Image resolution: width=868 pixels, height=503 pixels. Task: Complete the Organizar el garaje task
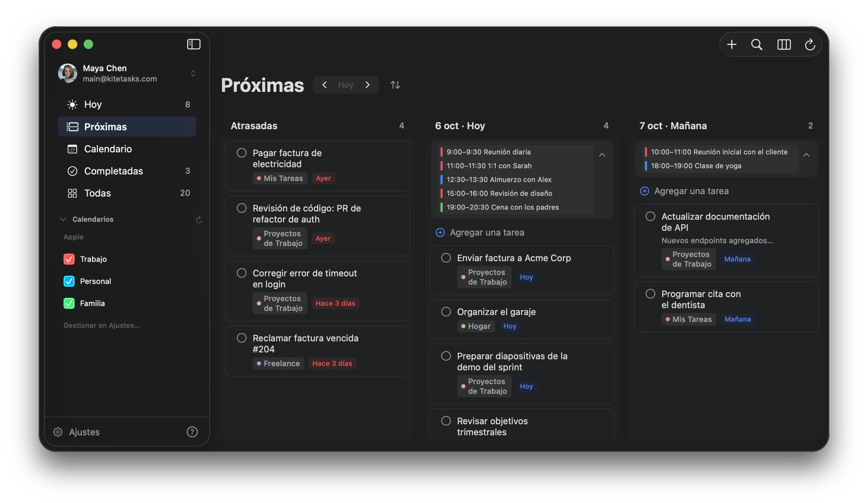(446, 312)
